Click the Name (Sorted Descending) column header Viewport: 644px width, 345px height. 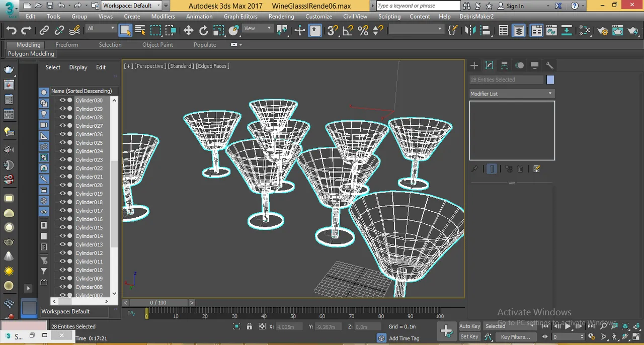click(x=81, y=91)
